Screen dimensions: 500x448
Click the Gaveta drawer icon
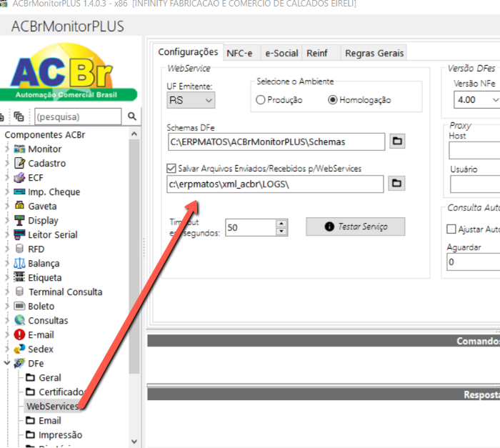(19, 206)
